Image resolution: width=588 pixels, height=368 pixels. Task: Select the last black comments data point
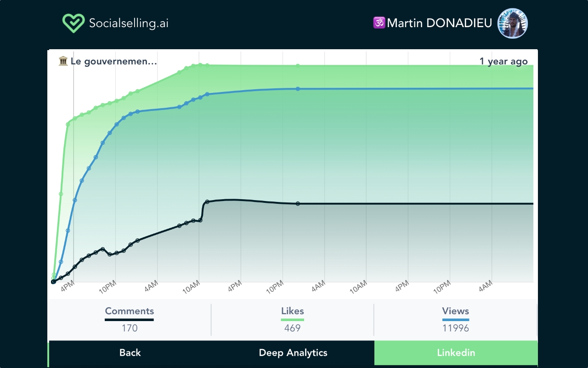(298, 203)
